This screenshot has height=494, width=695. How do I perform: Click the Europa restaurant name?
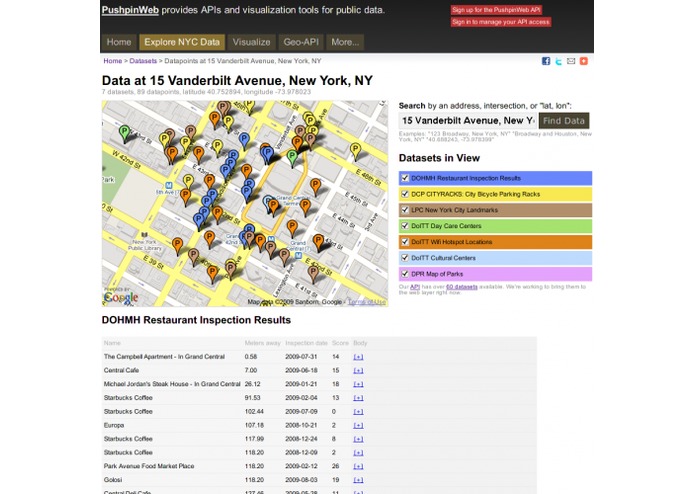pos(113,425)
